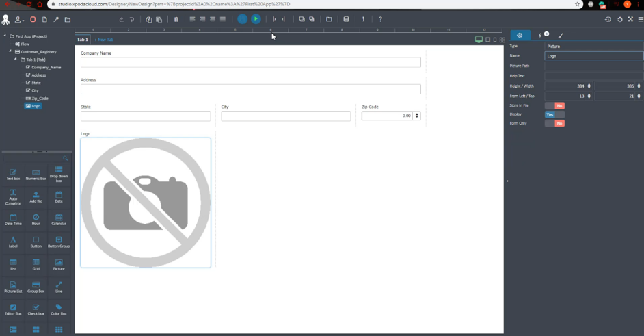
Task: Open the style brush tab
Action: (x=561, y=36)
